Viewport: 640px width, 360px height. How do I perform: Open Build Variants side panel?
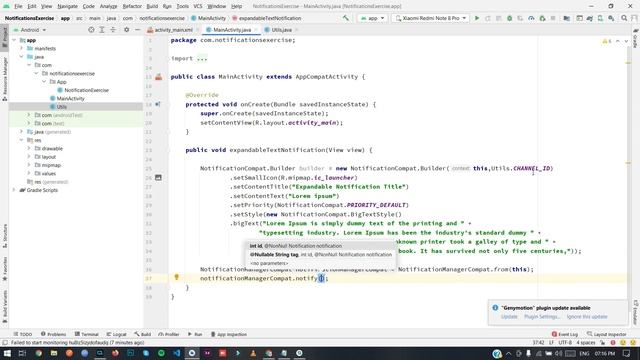[x=4, y=306]
